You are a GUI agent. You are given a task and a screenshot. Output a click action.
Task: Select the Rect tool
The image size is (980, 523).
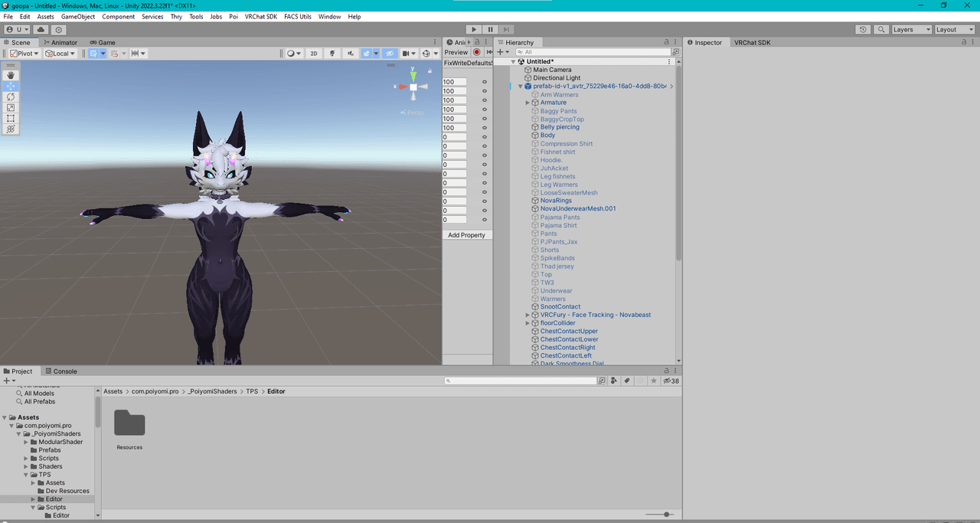click(x=11, y=118)
